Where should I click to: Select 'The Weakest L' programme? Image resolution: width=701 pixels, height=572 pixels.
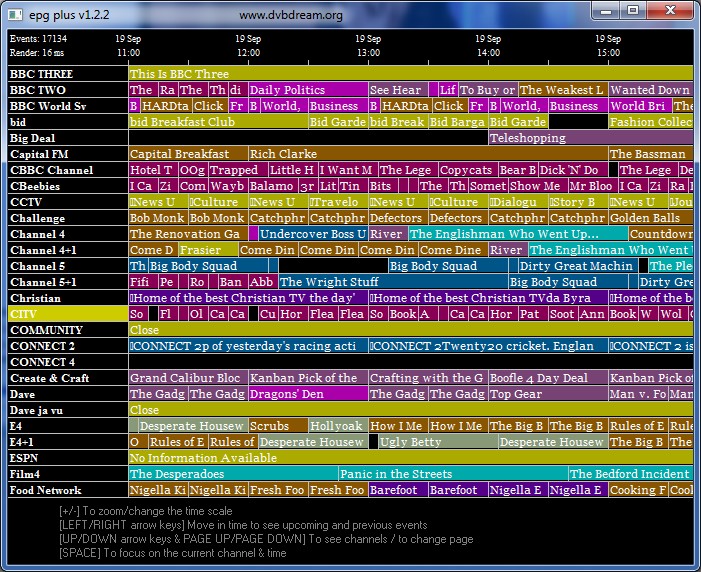[563, 90]
